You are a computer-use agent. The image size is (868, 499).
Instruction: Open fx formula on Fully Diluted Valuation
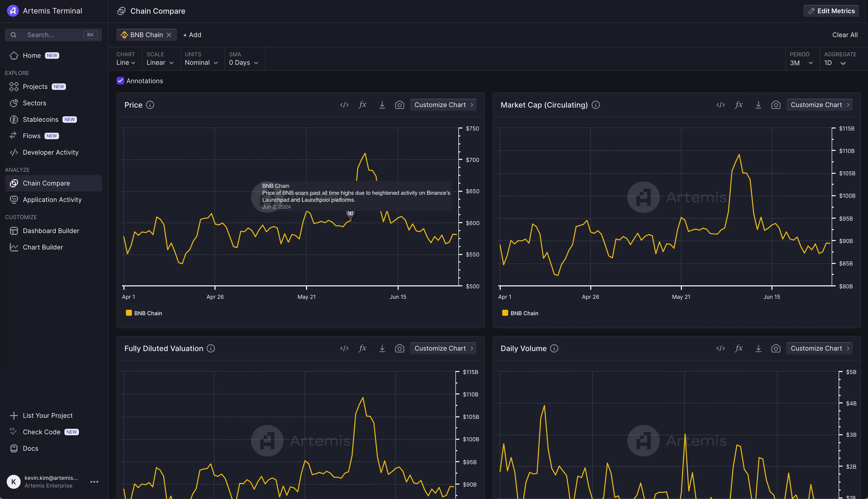363,349
